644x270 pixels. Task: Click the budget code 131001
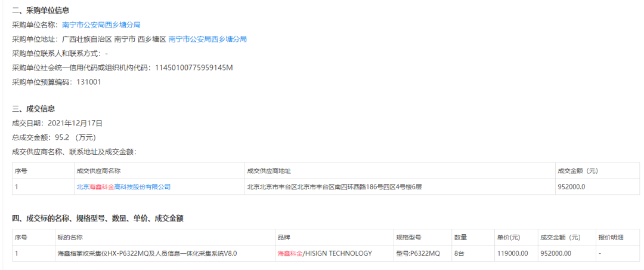[89, 82]
